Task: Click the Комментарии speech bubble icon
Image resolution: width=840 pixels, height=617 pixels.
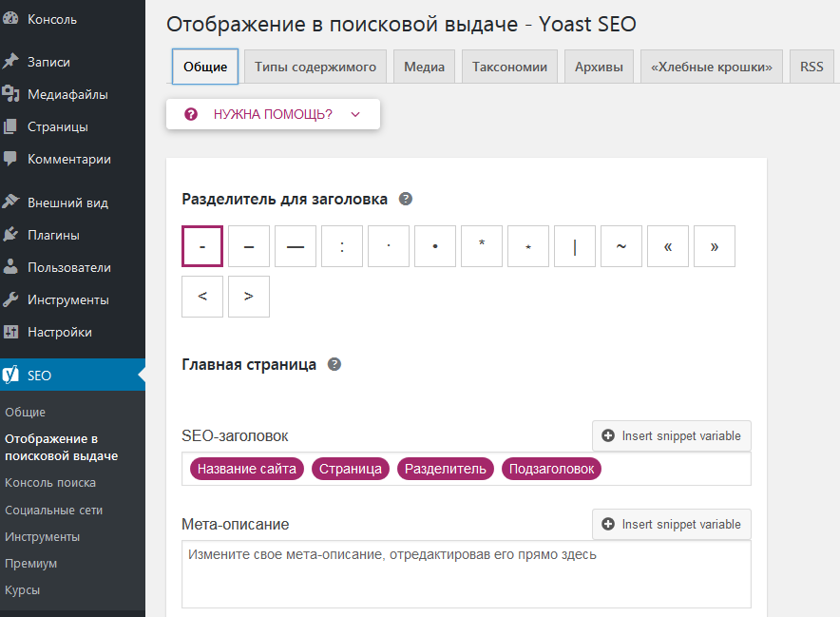Action: click(10, 159)
